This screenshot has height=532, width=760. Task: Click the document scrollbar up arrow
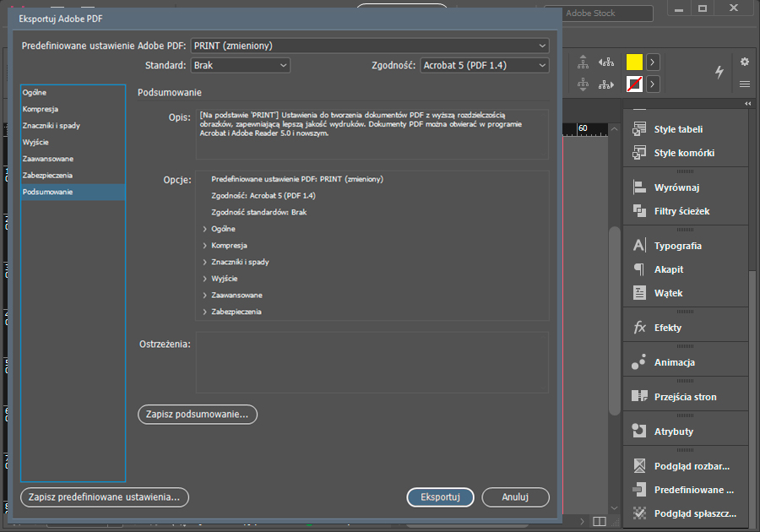(x=614, y=129)
